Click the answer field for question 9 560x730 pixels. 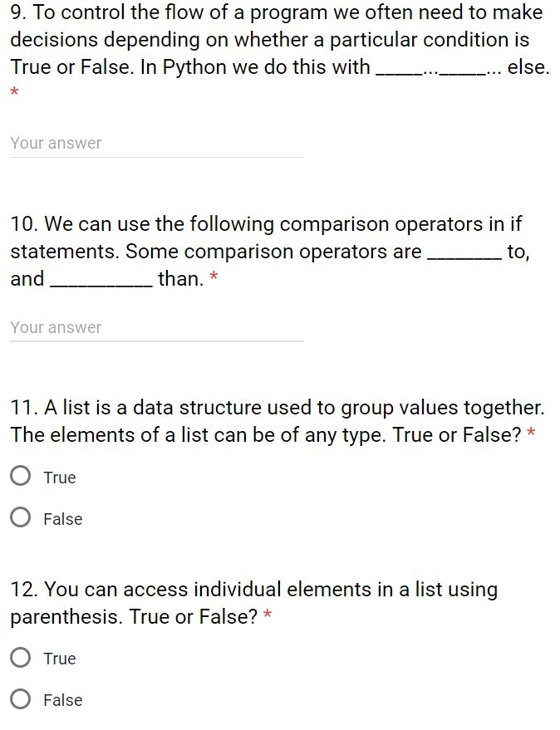[x=156, y=144]
